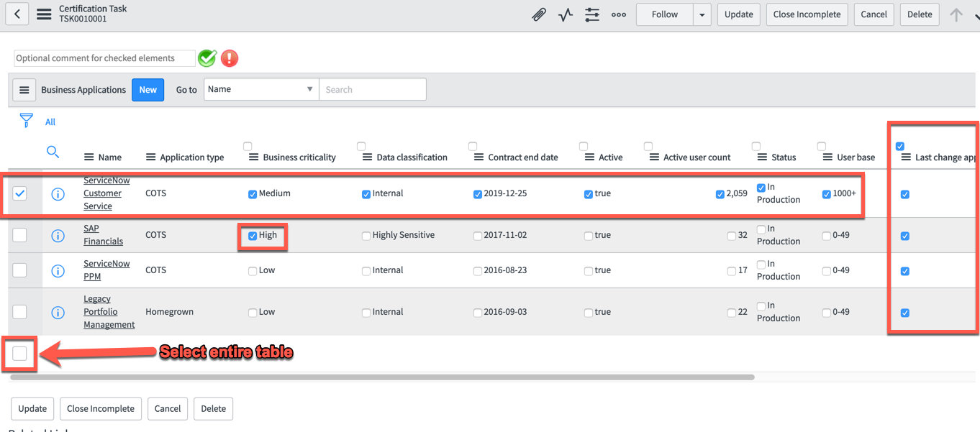Click the bottom Cancel button
The image size is (980, 432).
coord(168,408)
